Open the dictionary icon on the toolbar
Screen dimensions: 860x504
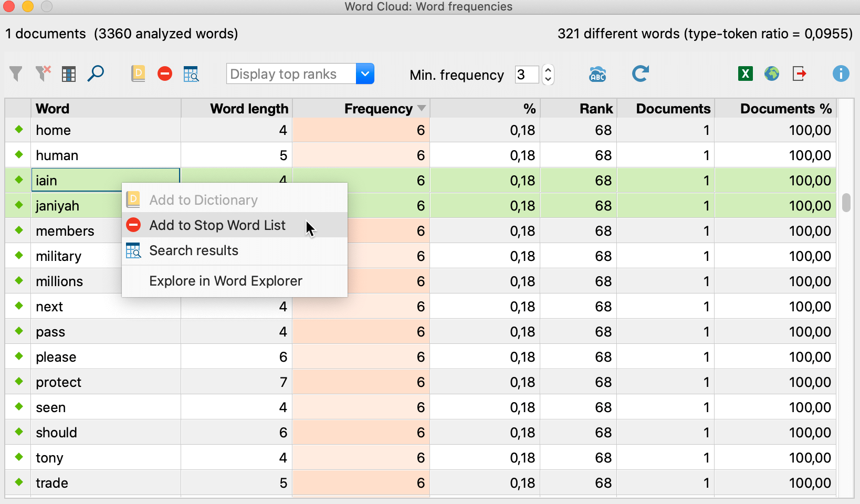coord(138,74)
